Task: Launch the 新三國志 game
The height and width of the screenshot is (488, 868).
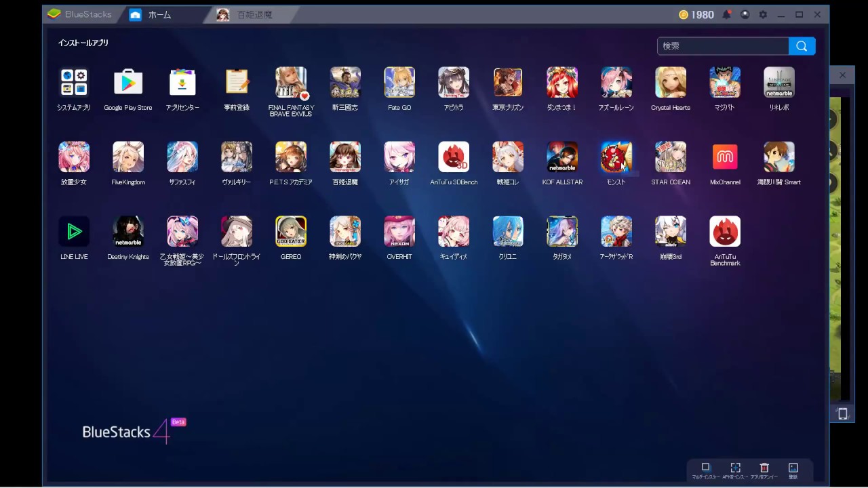Action: point(345,82)
